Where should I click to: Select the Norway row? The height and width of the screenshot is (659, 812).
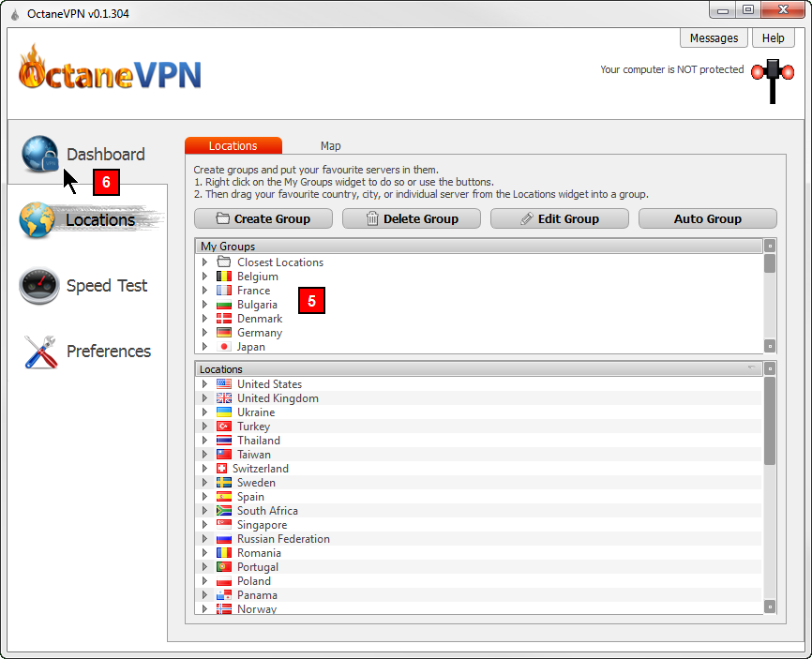point(478,608)
